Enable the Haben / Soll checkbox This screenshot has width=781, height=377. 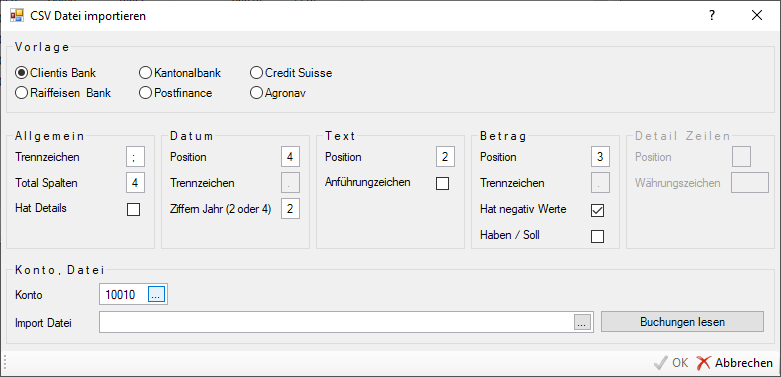pyautogui.click(x=597, y=236)
